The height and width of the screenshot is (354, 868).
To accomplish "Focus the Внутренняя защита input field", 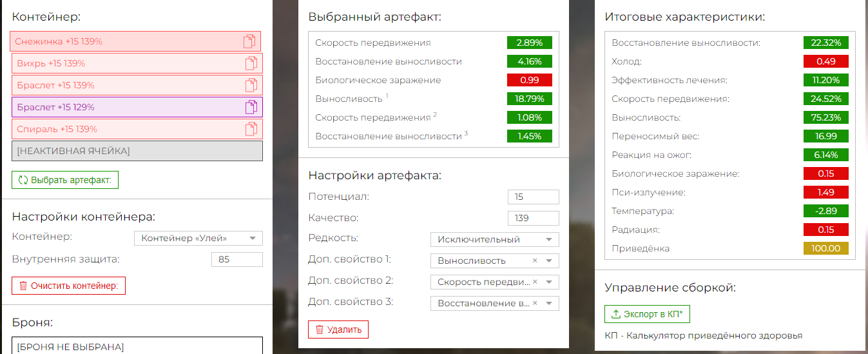I will [237, 259].
